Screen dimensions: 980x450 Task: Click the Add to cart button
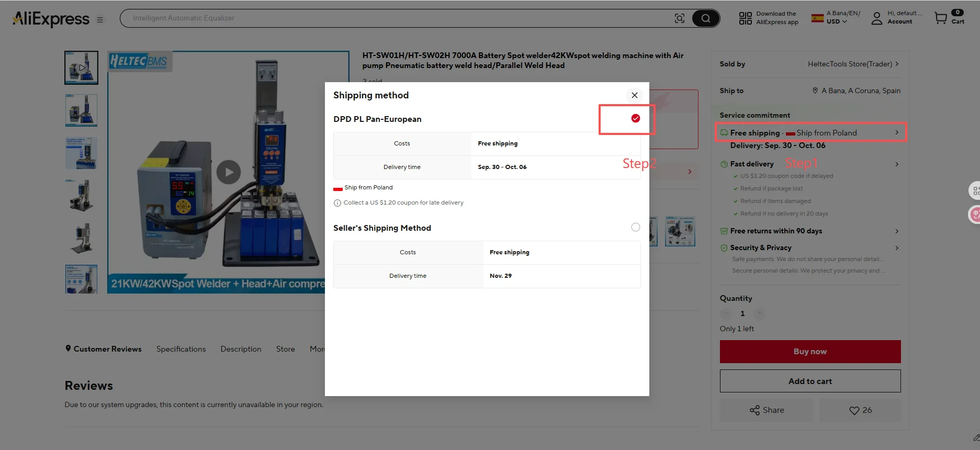click(810, 381)
